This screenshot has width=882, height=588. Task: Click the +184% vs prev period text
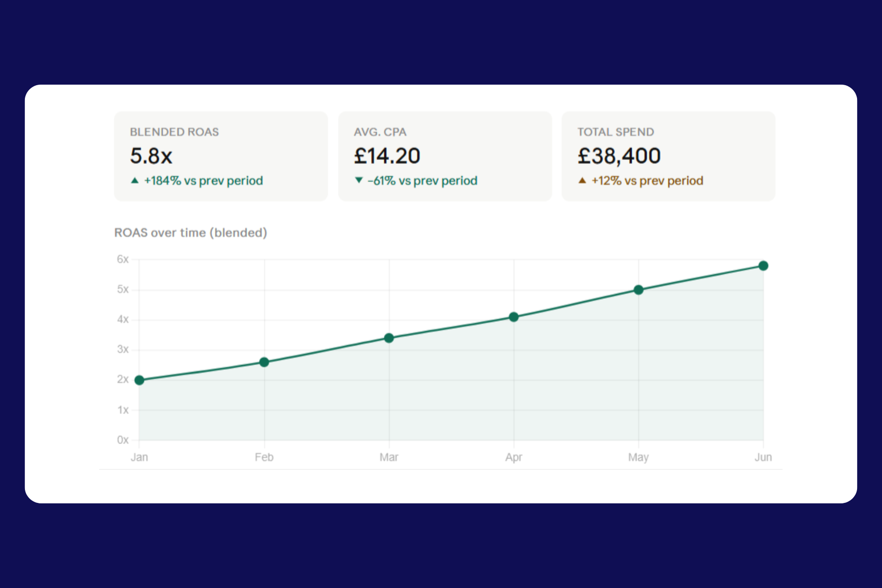(203, 181)
